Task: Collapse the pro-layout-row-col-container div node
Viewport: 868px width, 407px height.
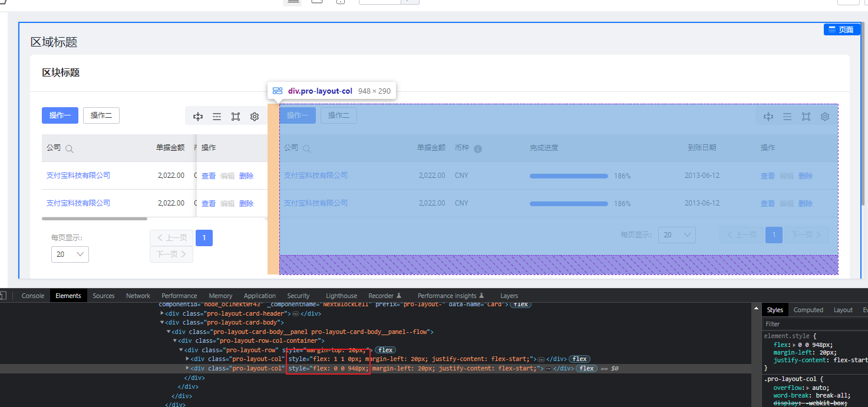Action: tap(175, 341)
